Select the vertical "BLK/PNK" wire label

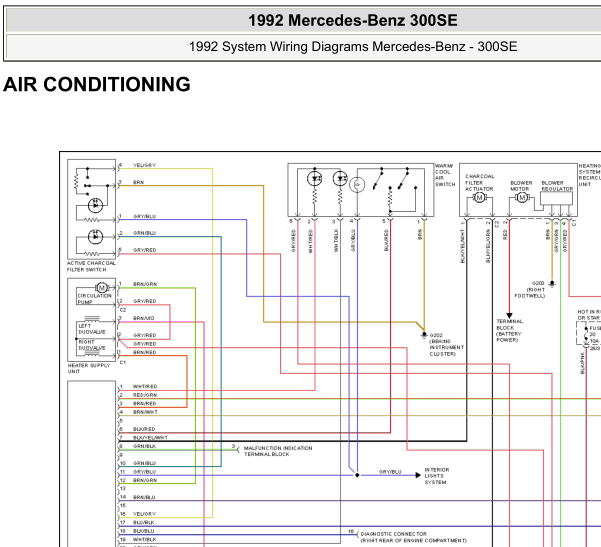tap(583, 363)
